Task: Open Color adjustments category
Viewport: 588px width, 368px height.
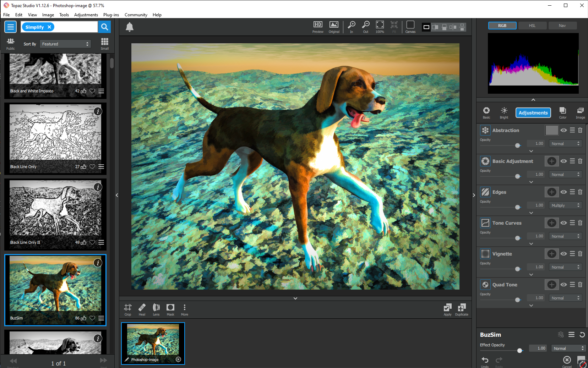Action: point(563,113)
